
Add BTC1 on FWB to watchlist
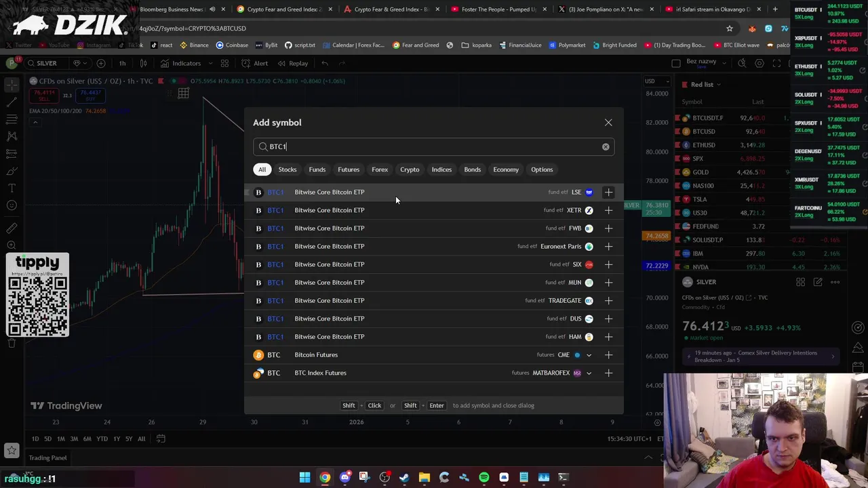[x=608, y=228]
